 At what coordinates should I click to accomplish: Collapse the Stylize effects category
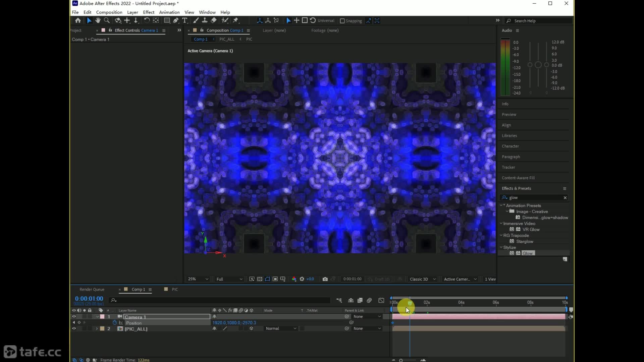pyautogui.click(x=501, y=247)
